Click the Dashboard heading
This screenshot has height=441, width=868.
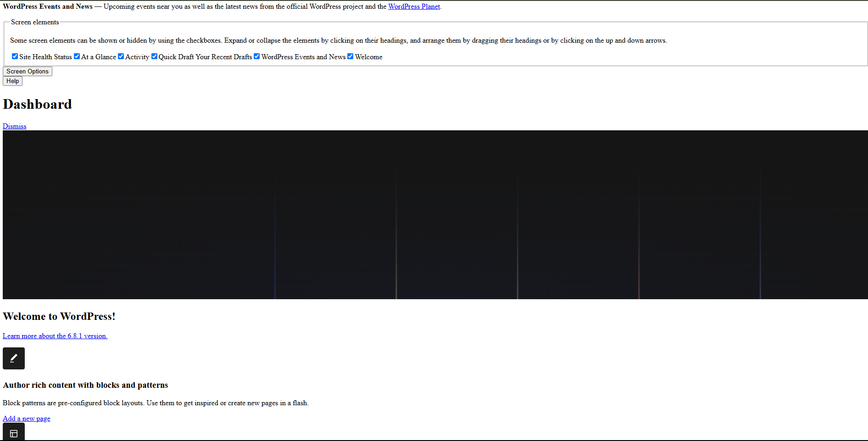point(38,104)
